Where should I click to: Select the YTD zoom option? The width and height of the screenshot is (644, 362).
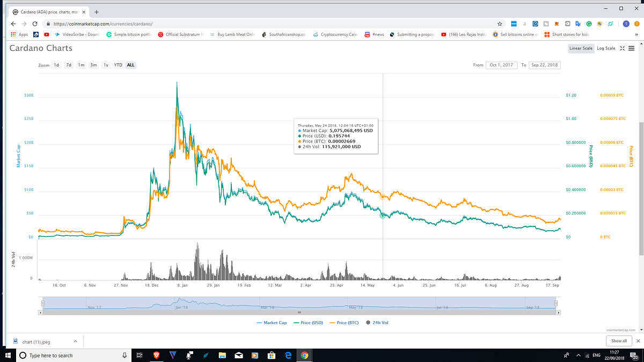click(118, 64)
